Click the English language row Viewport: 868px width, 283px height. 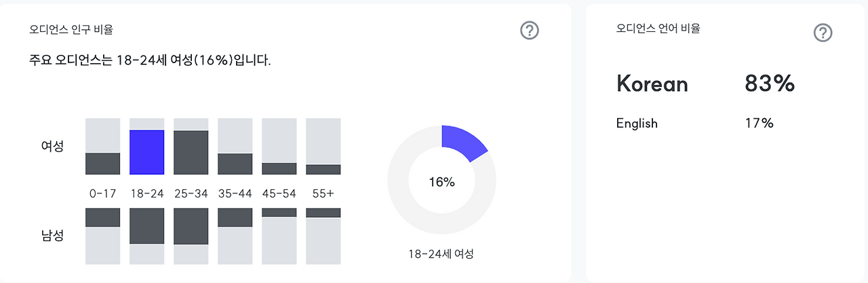pyautogui.click(x=695, y=123)
